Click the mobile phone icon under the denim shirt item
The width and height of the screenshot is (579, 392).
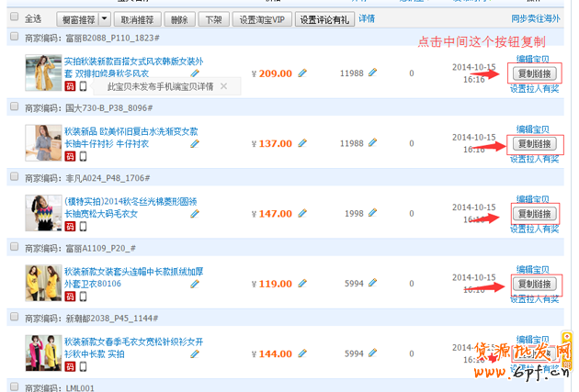(x=83, y=157)
